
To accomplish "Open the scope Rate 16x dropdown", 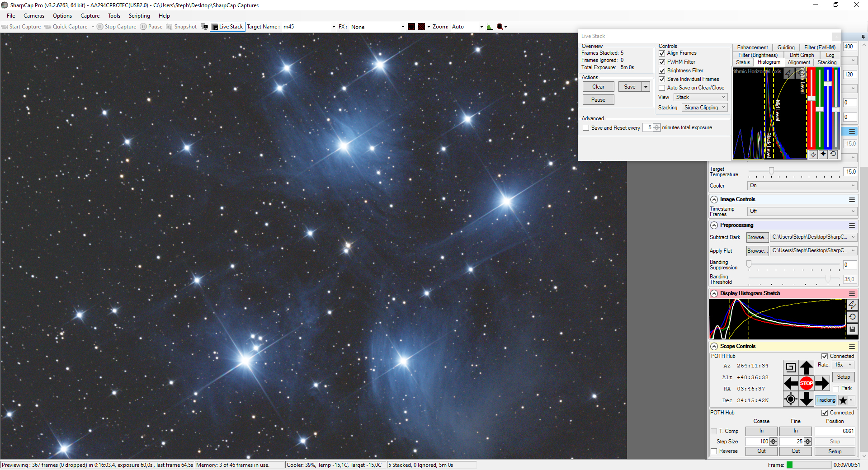I will 843,365.
